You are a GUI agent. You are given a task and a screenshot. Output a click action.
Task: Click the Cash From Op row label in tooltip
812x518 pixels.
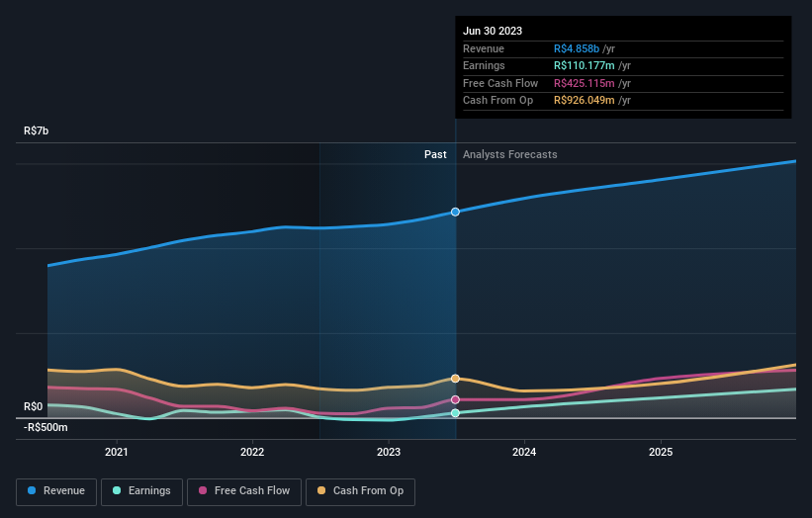pyautogui.click(x=497, y=101)
